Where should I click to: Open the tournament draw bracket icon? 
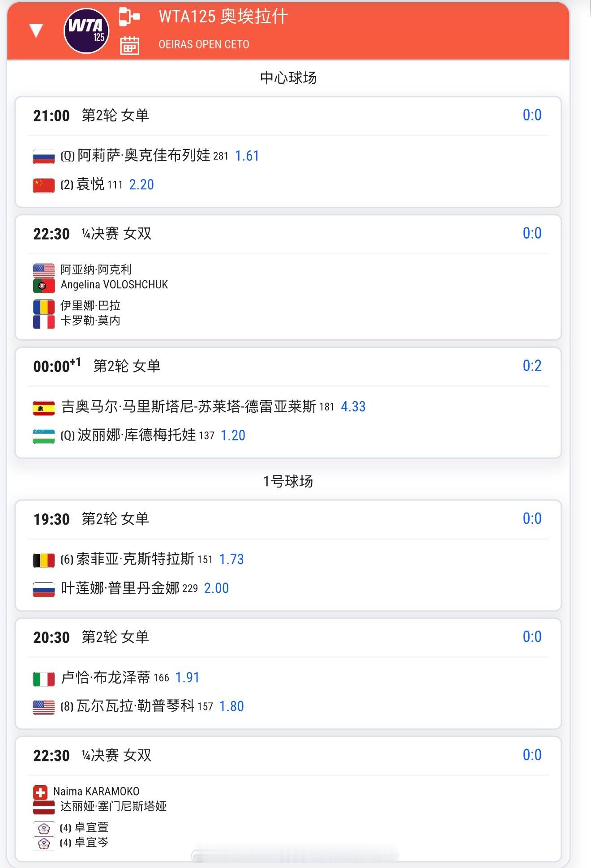coord(129,17)
